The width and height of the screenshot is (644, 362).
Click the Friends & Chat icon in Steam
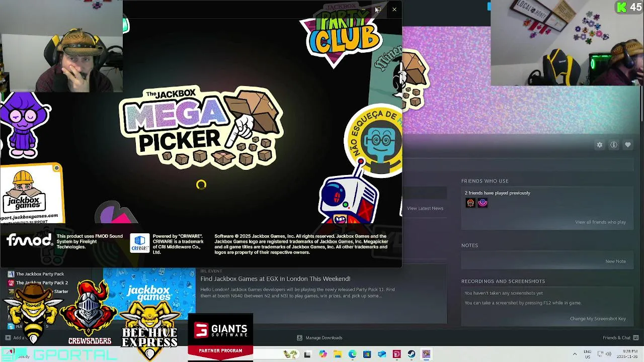636,338
